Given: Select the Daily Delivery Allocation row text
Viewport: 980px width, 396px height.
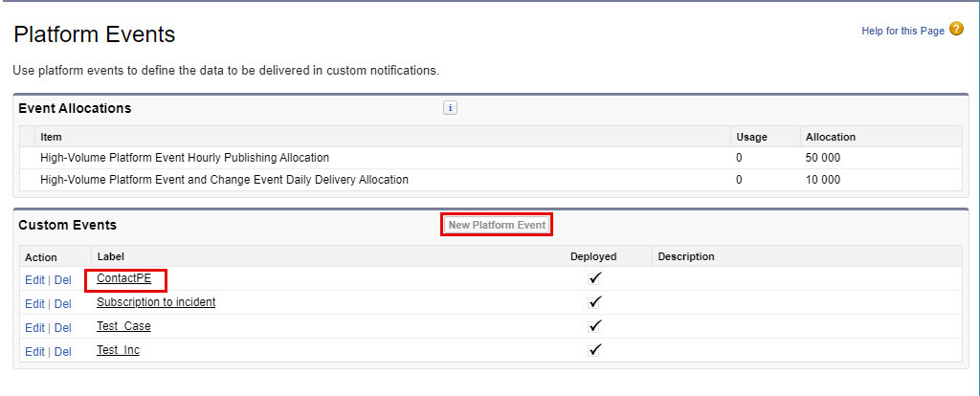Looking at the screenshot, I should pos(224,180).
